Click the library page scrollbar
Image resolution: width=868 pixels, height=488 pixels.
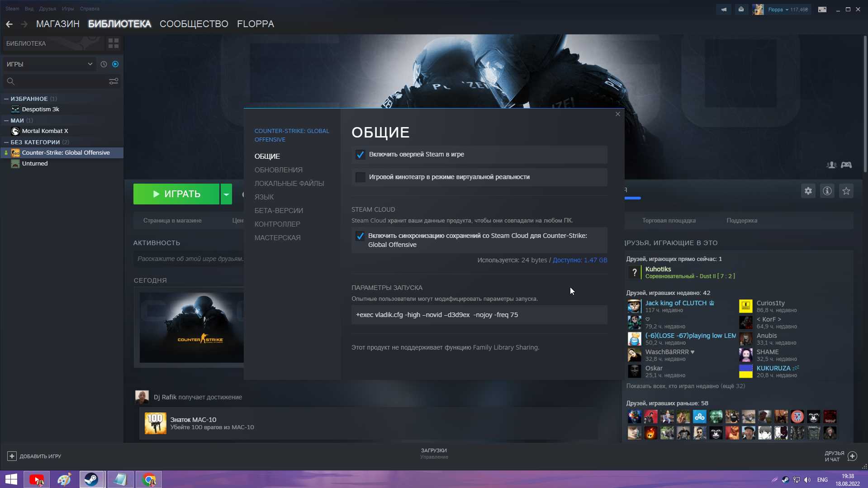tap(865, 104)
